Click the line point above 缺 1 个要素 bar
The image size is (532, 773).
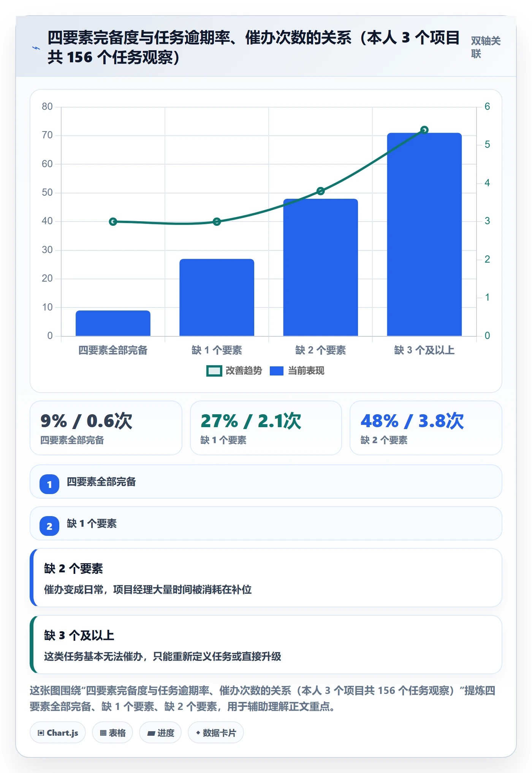point(217,222)
